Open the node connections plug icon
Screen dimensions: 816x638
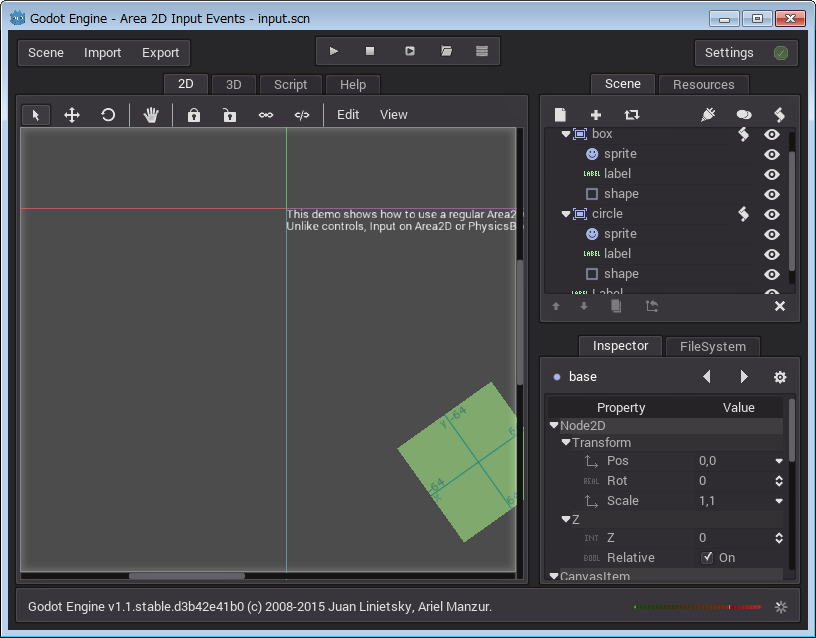(708, 114)
